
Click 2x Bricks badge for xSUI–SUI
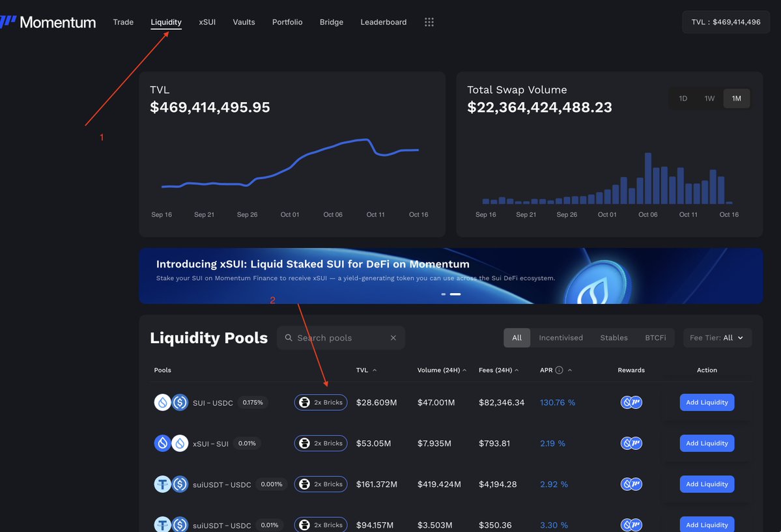(x=320, y=443)
